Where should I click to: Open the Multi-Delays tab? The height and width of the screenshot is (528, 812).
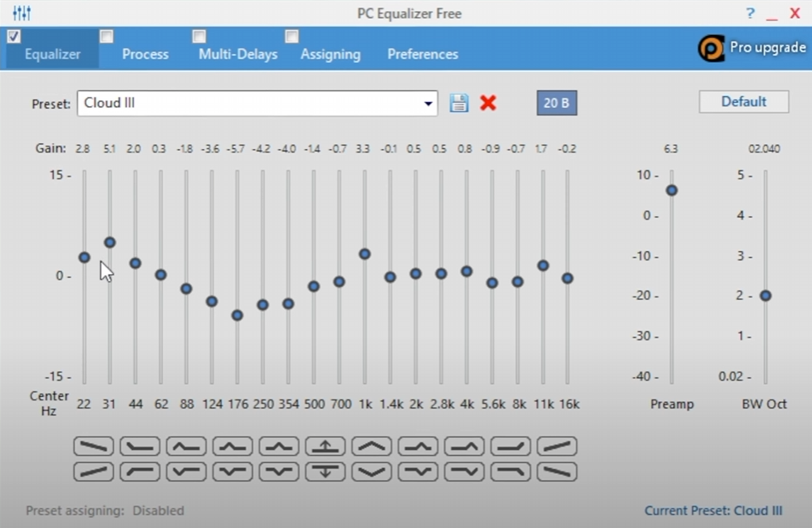click(238, 54)
